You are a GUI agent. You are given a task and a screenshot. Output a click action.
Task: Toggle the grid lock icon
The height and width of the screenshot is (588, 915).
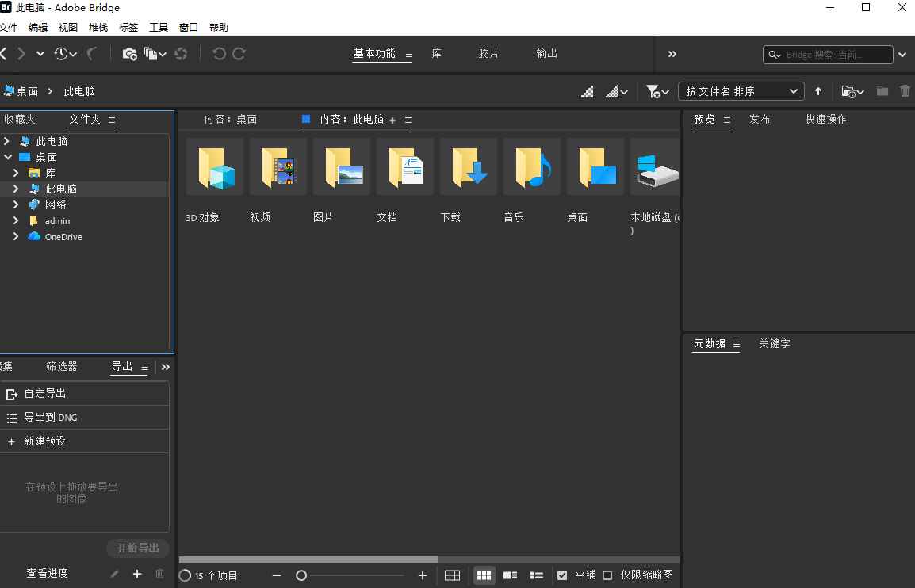pos(452,576)
